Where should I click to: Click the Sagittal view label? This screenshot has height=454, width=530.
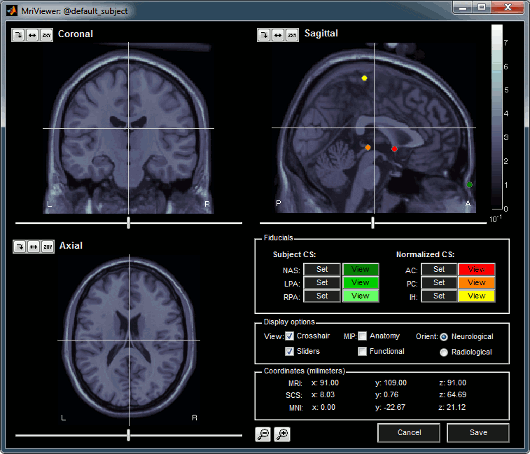click(x=321, y=33)
